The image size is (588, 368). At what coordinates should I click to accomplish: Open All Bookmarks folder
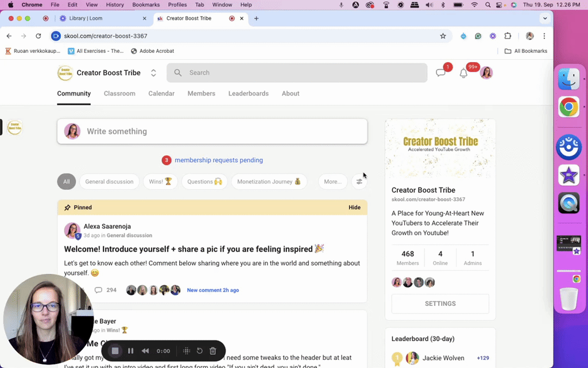click(x=526, y=51)
